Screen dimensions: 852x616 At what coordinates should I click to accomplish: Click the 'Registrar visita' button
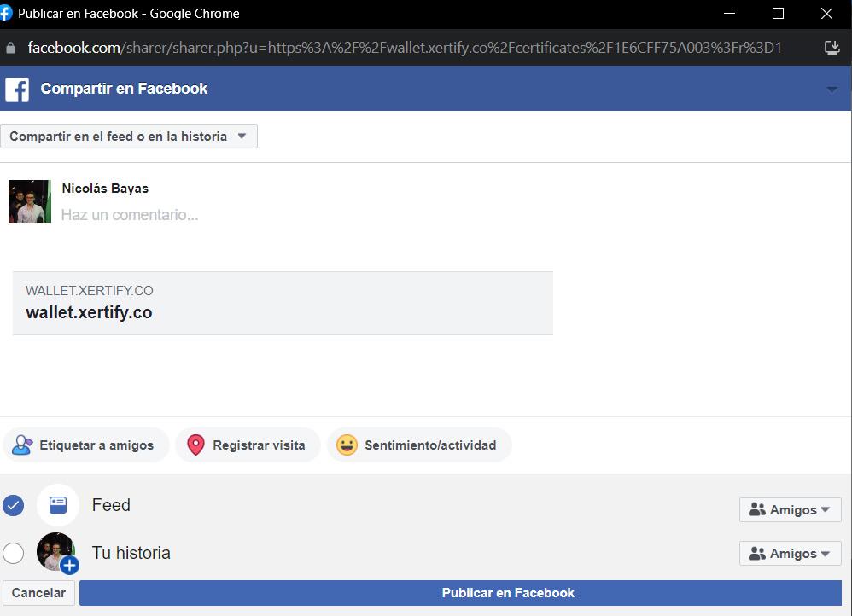(248, 445)
